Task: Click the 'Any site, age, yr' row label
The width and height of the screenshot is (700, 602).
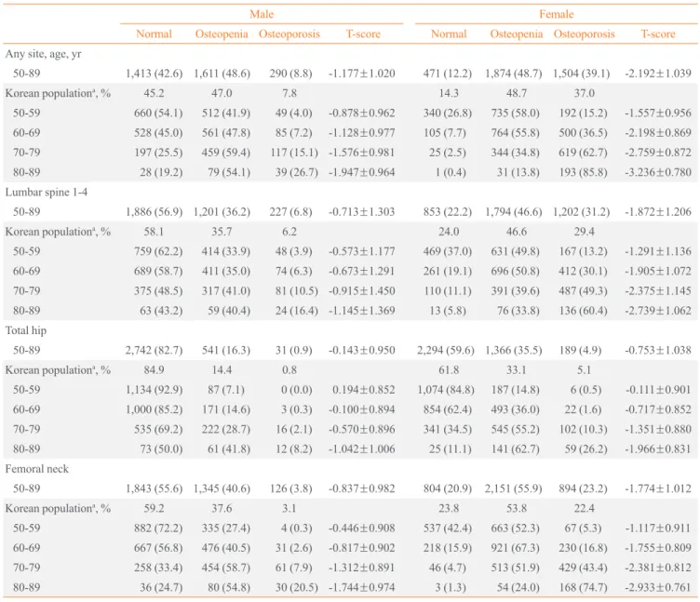Action: [x=44, y=54]
